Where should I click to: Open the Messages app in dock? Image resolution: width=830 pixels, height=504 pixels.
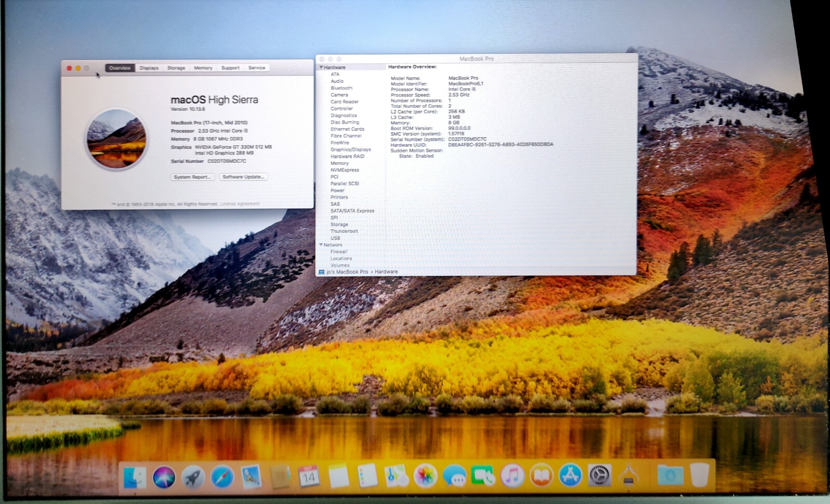[x=454, y=475]
